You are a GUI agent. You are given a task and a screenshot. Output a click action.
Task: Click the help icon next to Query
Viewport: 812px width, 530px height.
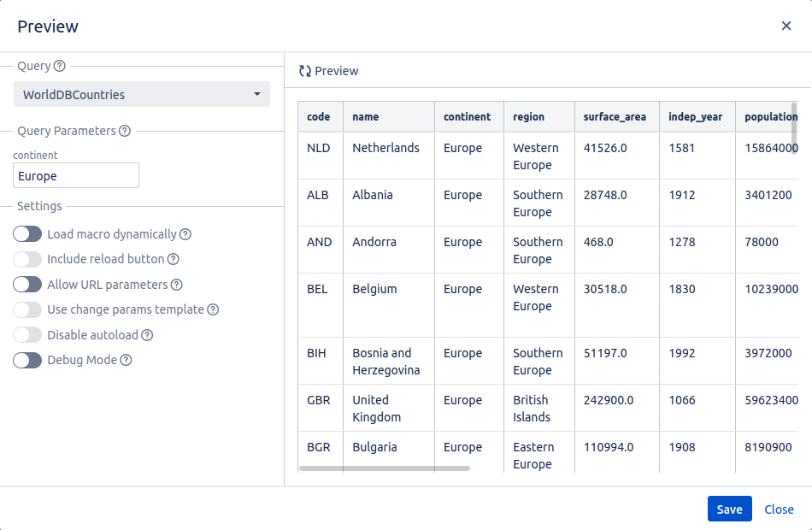60,66
